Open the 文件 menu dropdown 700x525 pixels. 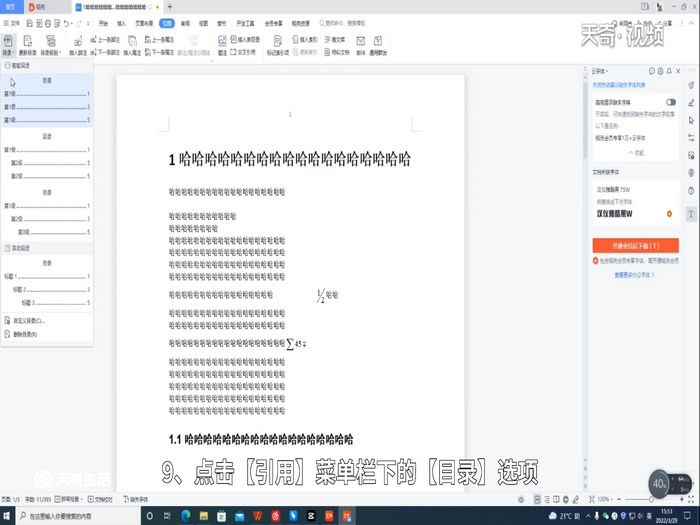tap(14, 21)
